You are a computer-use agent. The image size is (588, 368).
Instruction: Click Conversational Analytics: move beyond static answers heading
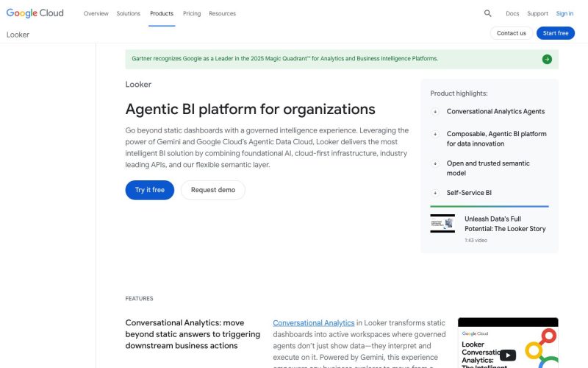(x=193, y=334)
